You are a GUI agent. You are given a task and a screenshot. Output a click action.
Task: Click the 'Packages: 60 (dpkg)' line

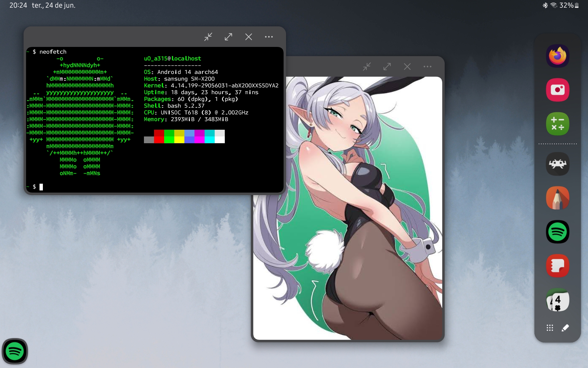[x=191, y=99]
